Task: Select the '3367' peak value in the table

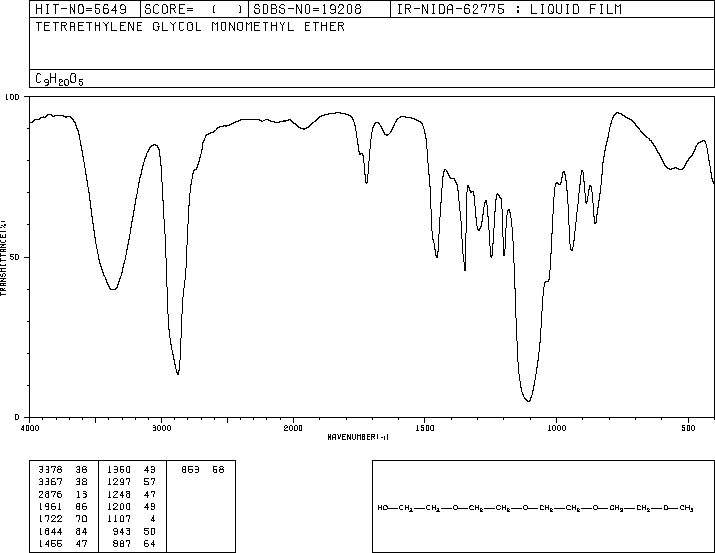Action: tap(51, 482)
